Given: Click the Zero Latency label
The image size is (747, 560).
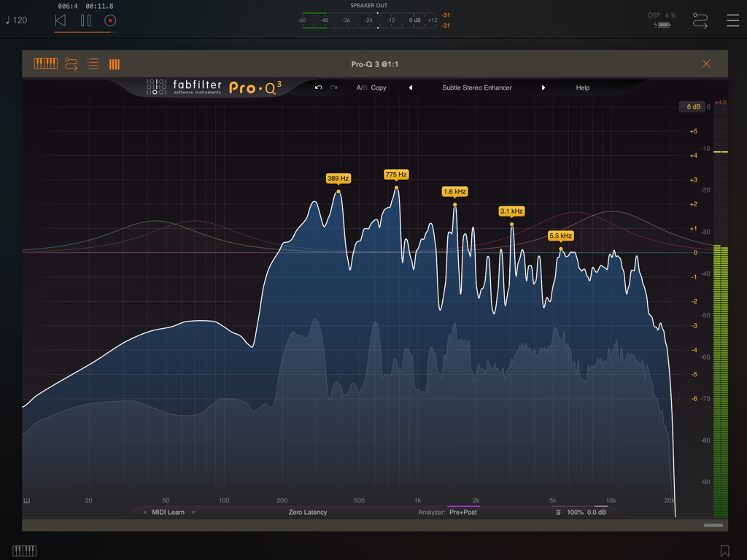Looking at the screenshot, I should tap(307, 512).
